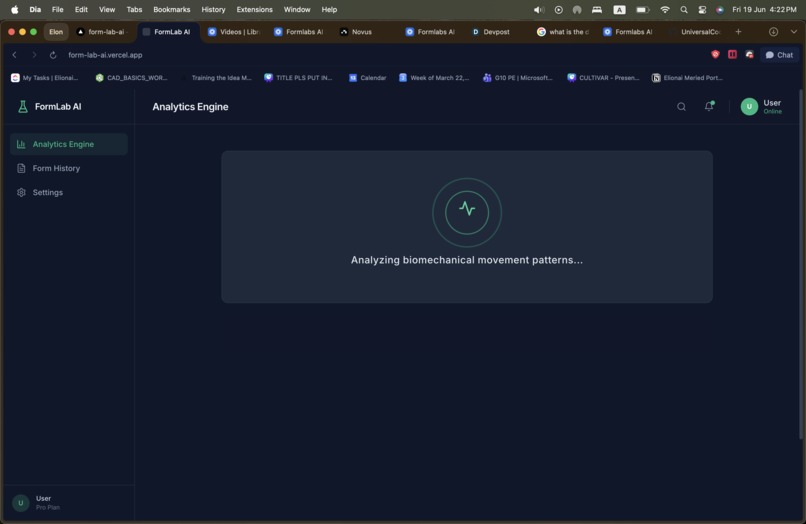
Task: Open G10 PE Microsoft bookmark
Action: (x=518, y=78)
